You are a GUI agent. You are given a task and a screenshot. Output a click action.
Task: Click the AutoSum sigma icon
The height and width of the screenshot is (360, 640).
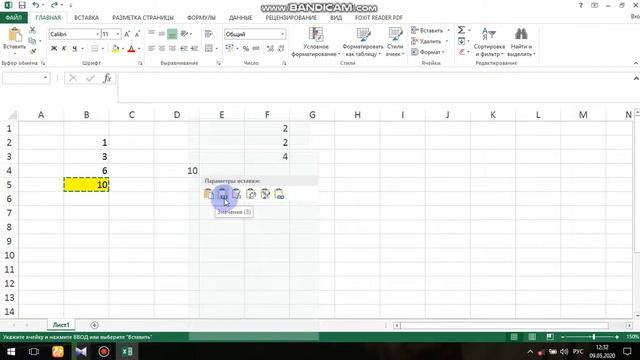pos(461,30)
